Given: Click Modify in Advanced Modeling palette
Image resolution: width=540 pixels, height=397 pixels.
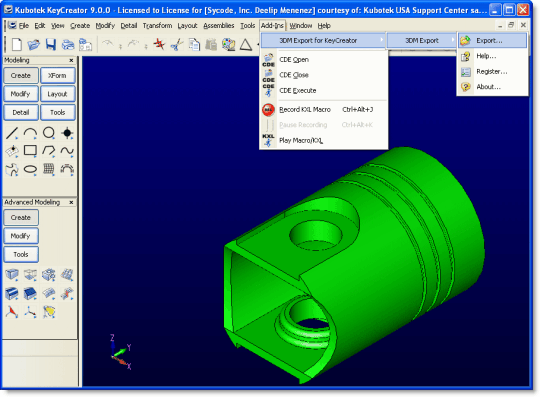Looking at the screenshot, I should coord(21,236).
